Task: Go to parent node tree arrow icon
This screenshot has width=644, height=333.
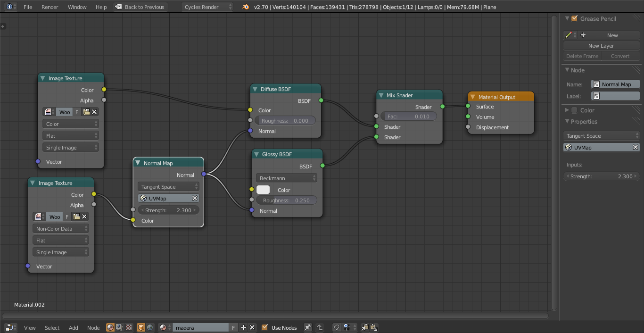Action: click(x=320, y=327)
